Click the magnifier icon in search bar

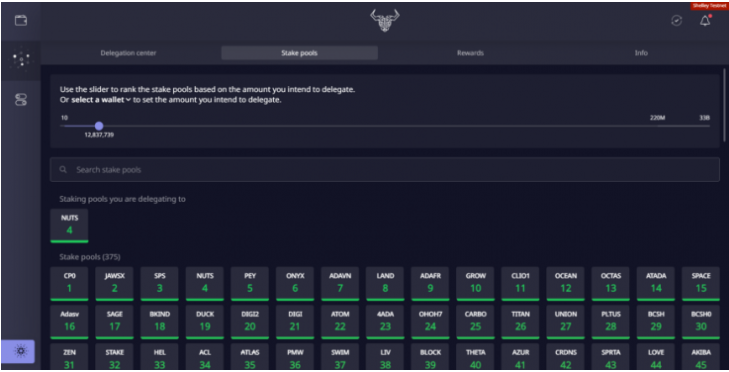pyautogui.click(x=63, y=170)
